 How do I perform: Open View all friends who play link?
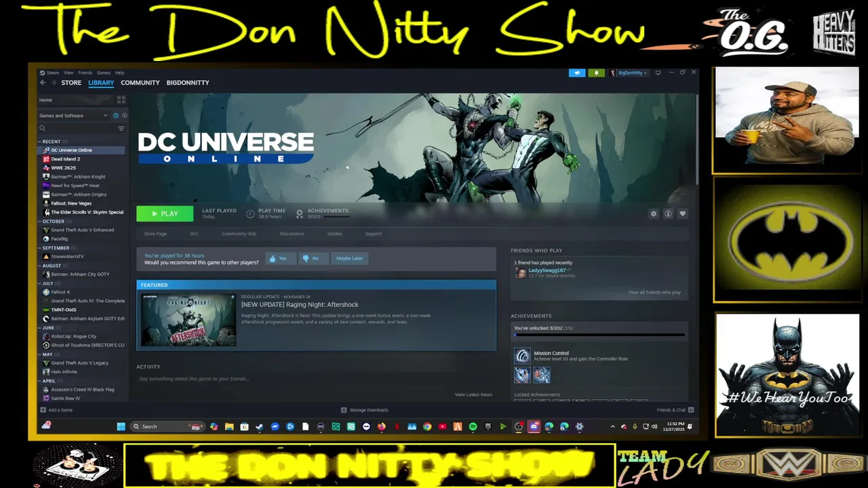point(654,292)
